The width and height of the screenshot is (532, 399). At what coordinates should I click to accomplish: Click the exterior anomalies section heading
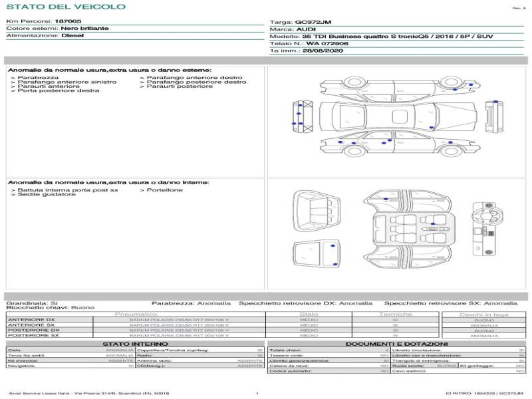[110, 70]
